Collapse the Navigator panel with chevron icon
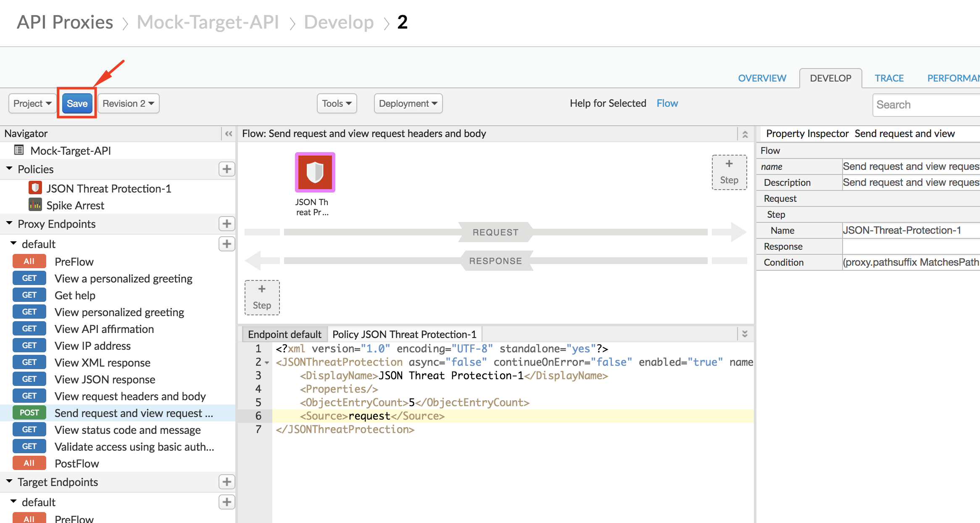The width and height of the screenshot is (980, 523). tap(228, 134)
